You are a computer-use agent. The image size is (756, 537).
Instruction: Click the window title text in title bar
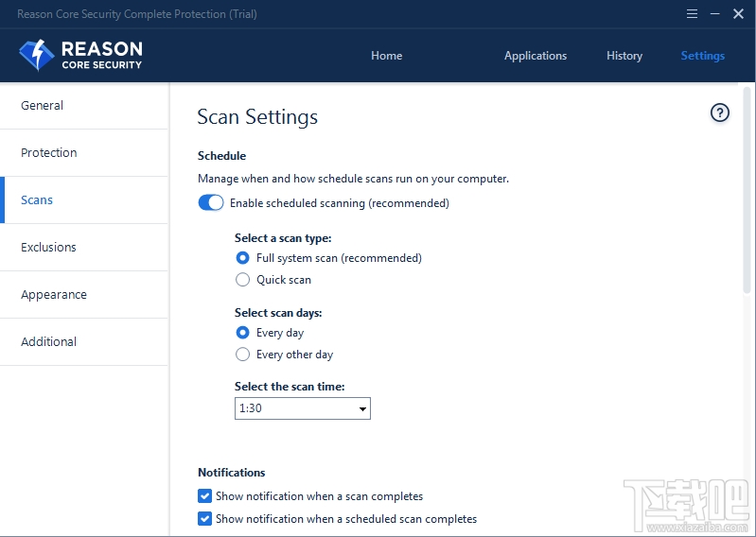point(137,14)
